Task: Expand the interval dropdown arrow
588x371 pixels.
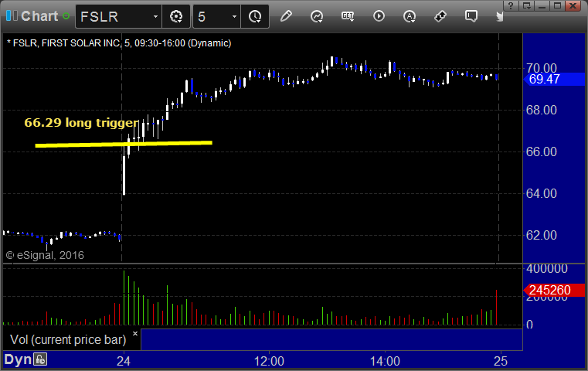Action: (234, 16)
